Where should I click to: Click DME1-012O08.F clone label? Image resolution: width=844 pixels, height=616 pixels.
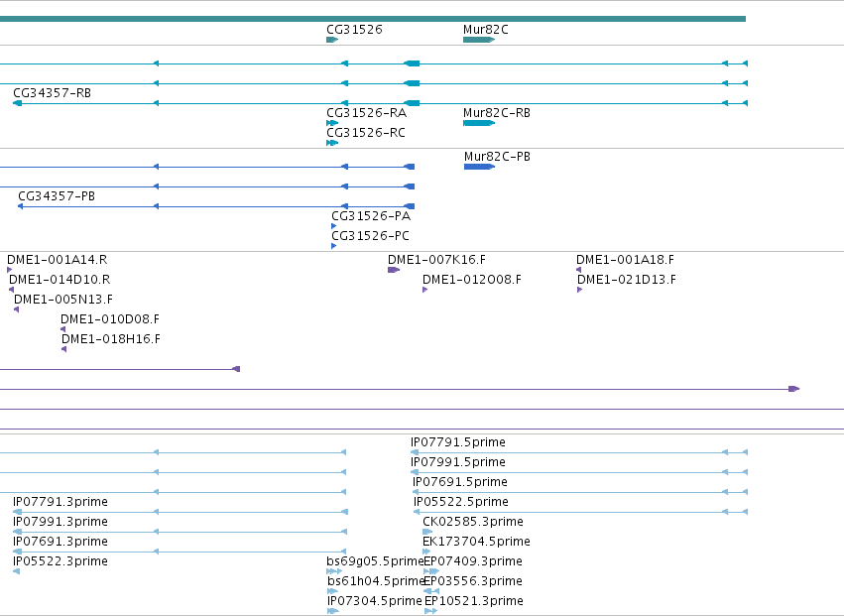click(x=472, y=280)
